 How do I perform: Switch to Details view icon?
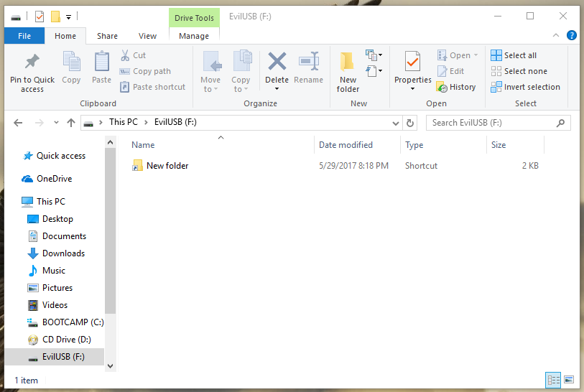[553, 380]
